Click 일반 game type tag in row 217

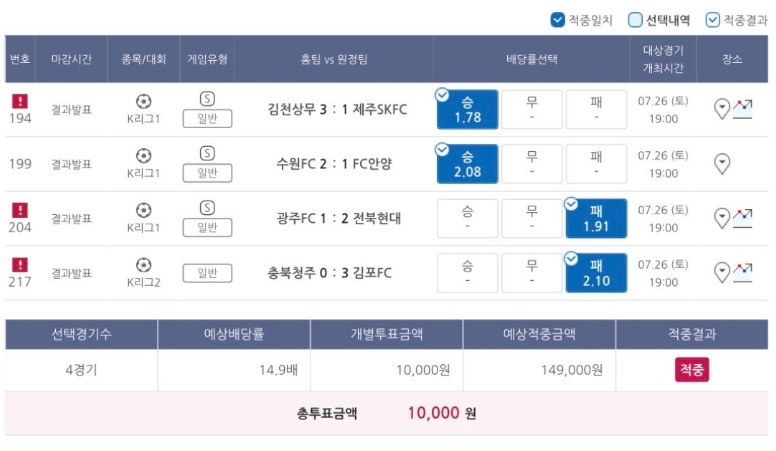click(x=207, y=273)
